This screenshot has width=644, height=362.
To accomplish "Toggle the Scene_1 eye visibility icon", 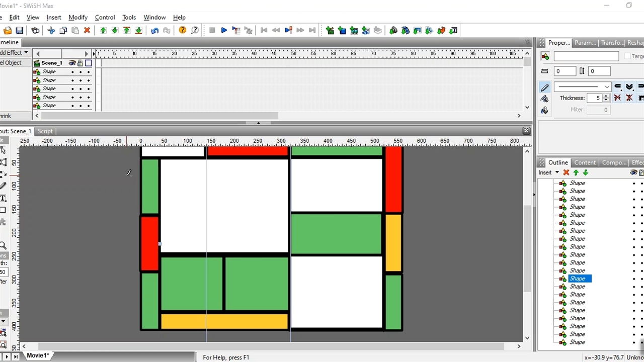I will [x=72, y=63].
